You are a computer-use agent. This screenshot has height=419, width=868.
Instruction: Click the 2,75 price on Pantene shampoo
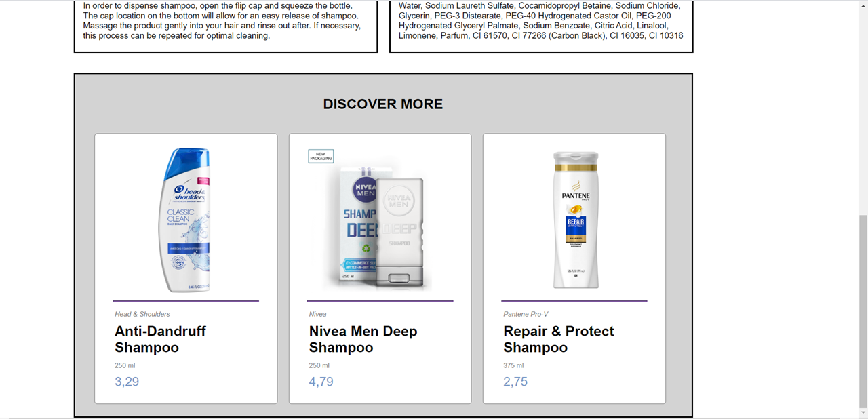(x=515, y=382)
